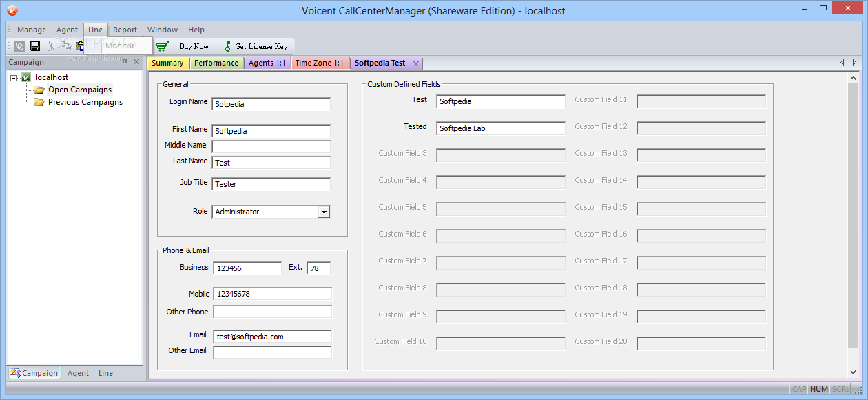The width and height of the screenshot is (868, 400).
Task: Switch to Line bottom panel tab
Action: tap(105, 373)
